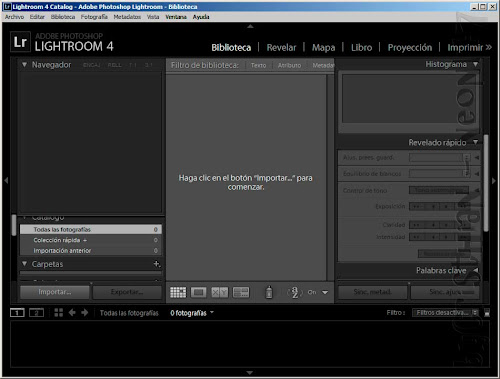This screenshot has height=379, width=500.
Task: Open second window display button 2
Action: (36, 313)
